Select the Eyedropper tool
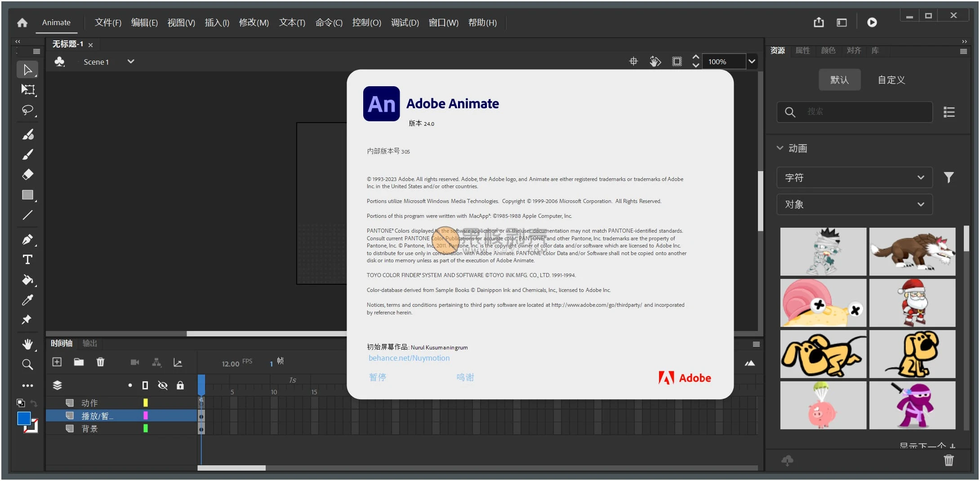 pos(27,300)
